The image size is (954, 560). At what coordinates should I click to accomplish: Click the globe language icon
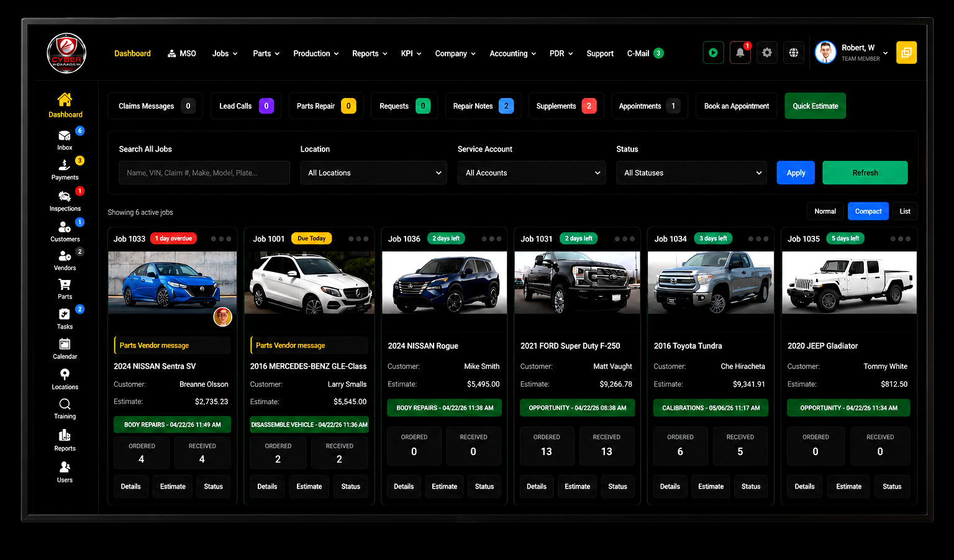click(794, 53)
